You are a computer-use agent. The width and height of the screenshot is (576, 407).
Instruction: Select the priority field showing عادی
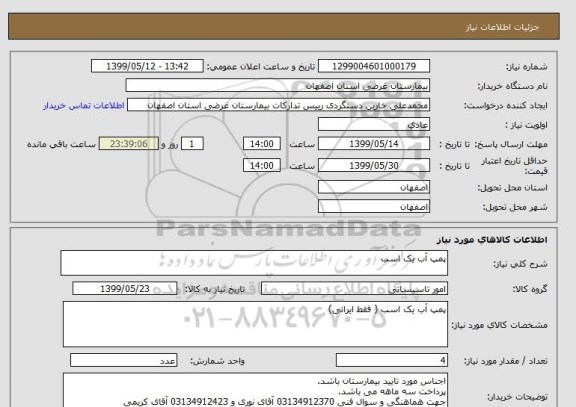[x=374, y=125]
